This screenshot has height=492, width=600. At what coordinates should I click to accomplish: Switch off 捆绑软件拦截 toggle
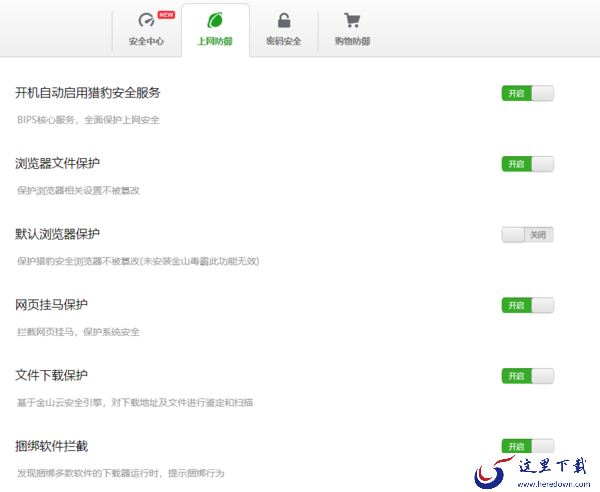point(528,446)
